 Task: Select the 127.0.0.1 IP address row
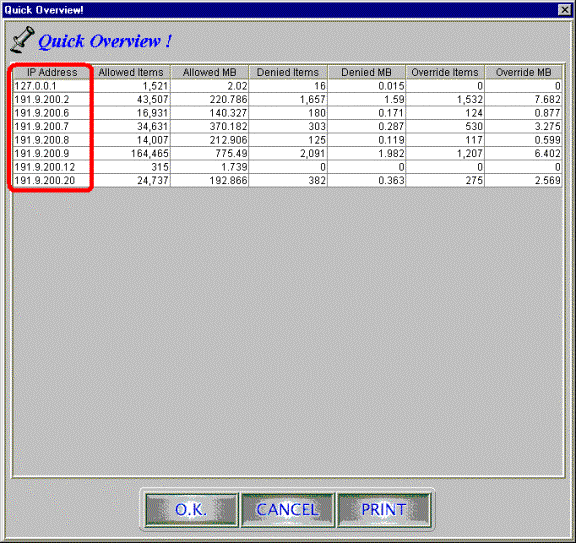(x=288, y=86)
